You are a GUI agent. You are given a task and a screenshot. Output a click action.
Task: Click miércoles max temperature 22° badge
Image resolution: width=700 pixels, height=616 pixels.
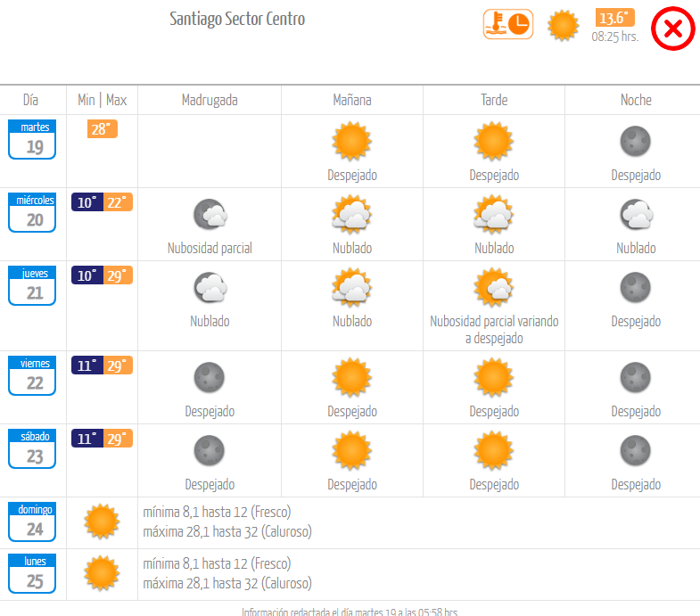coord(119,202)
